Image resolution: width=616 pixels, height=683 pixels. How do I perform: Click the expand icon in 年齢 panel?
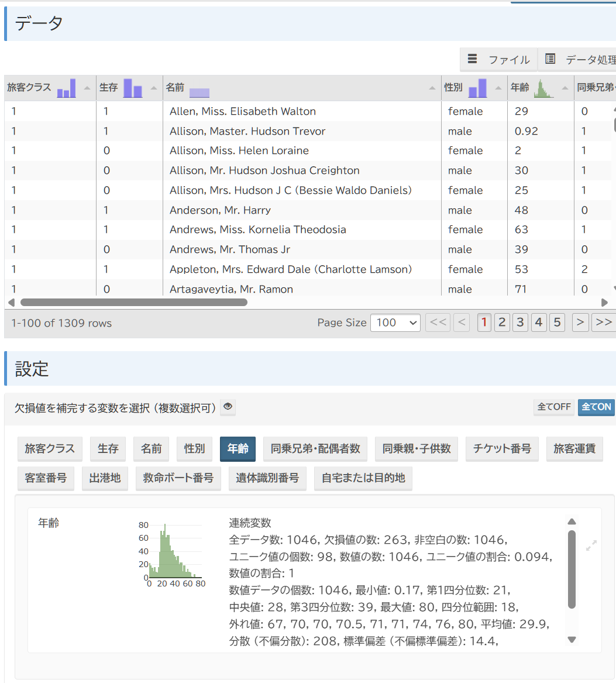[x=591, y=545]
